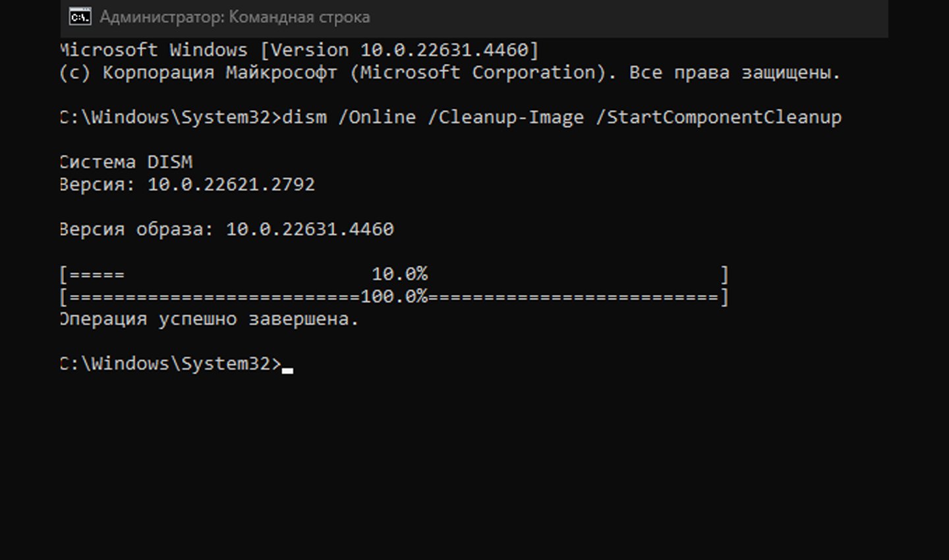
Task: Click the 'Microsoft Windows [Version 10.0.22631.4460]' line
Action: click(299, 50)
